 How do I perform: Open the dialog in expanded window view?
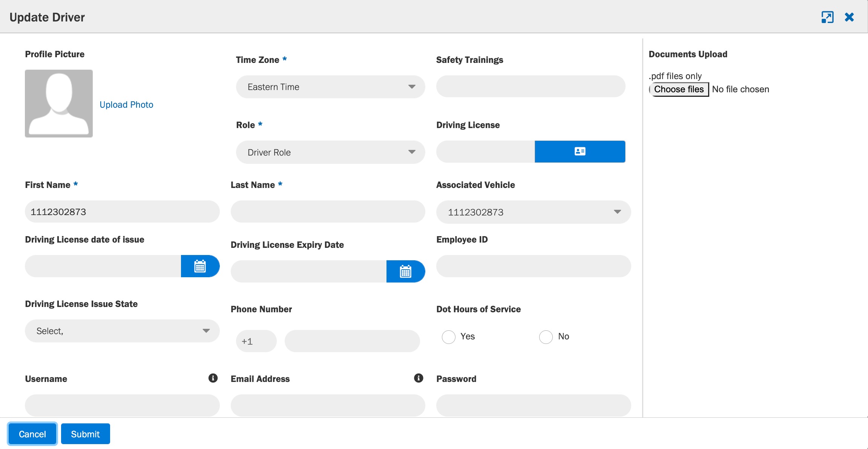pyautogui.click(x=827, y=17)
